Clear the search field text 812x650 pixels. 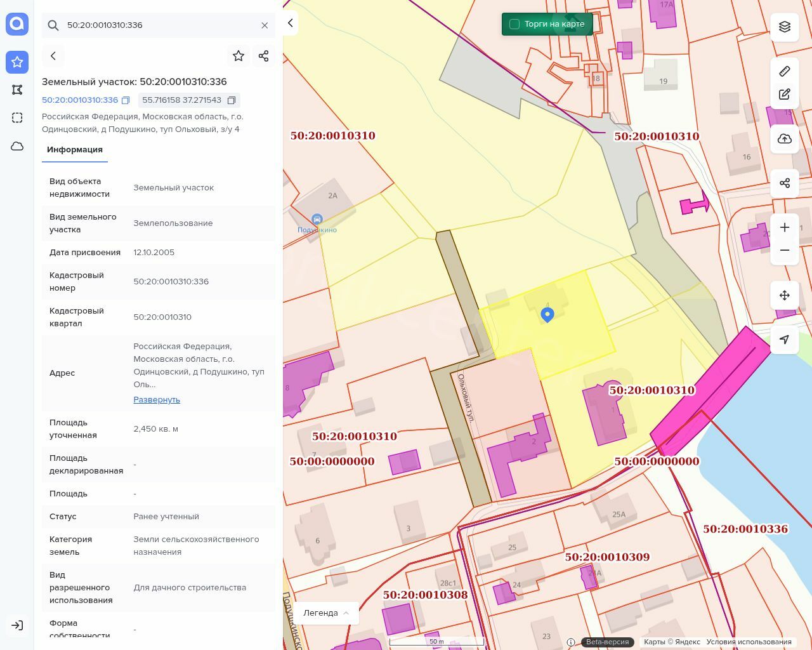(x=265, y=25)
